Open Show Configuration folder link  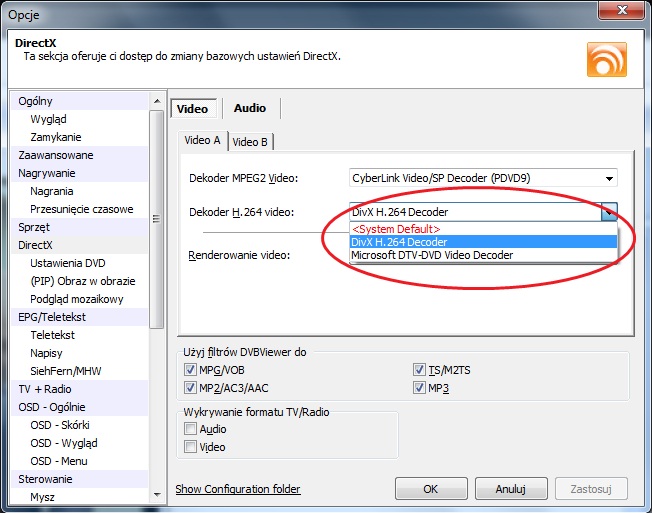[x=238, y=489]
